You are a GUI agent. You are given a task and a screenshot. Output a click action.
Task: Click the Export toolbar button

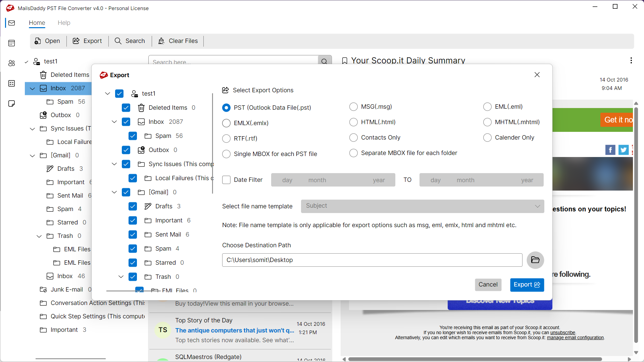(87, 41)
